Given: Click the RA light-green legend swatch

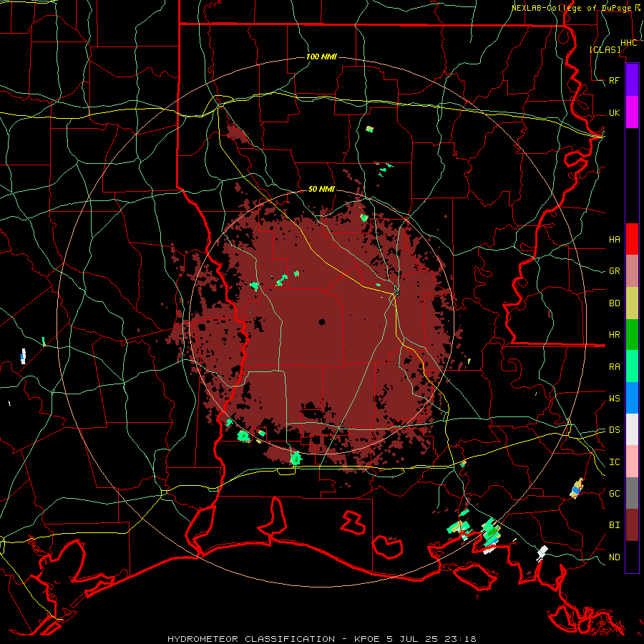Looking at the screenshot, I should [632, 366].
